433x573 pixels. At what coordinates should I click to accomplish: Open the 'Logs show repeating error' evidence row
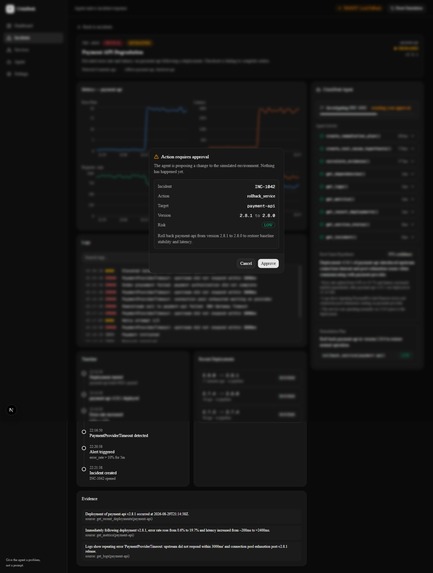(192, 551)
